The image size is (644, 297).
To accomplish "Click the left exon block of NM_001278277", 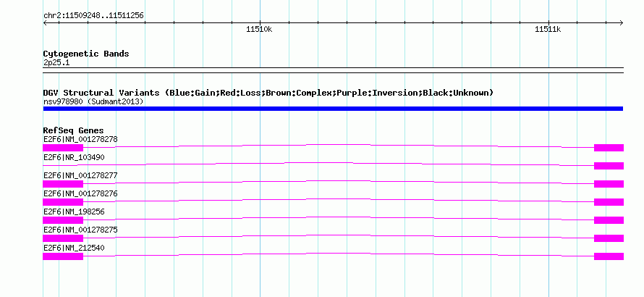I will [x=63, y=184].
